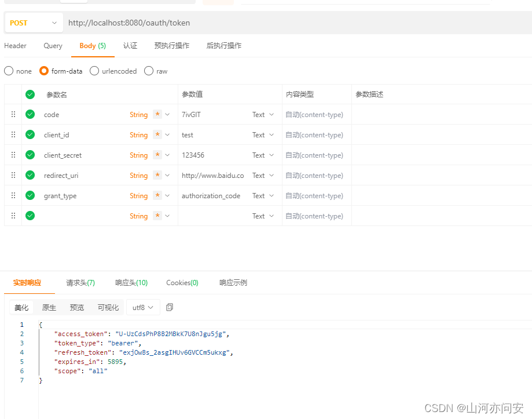Viewport: 532px width, 419px height.
Task: Open the 响应头(10) tab
Action: pos(131,282)
